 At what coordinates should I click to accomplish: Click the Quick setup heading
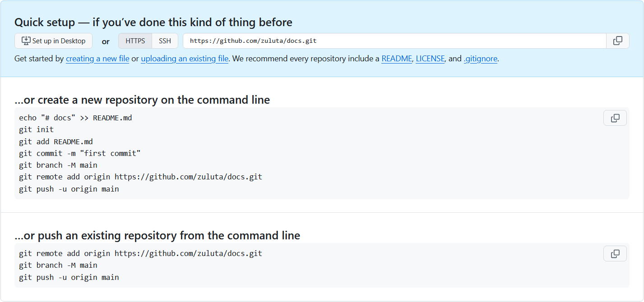coord(153,22)
